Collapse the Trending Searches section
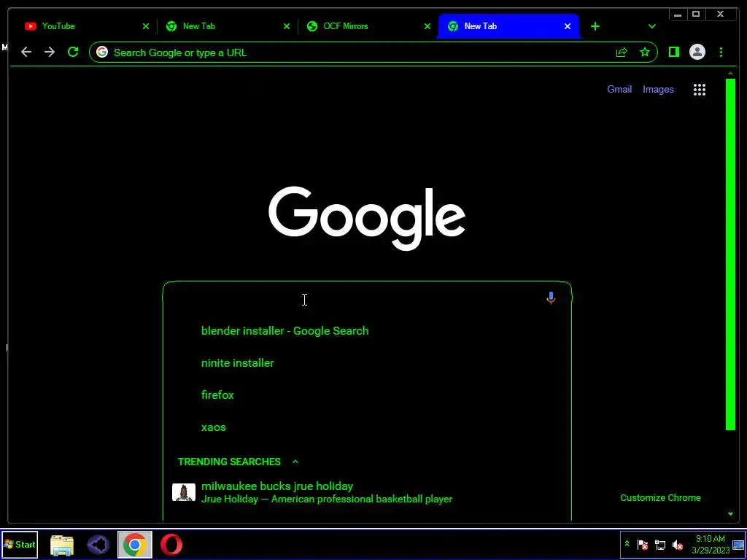 tap(295, 462)
